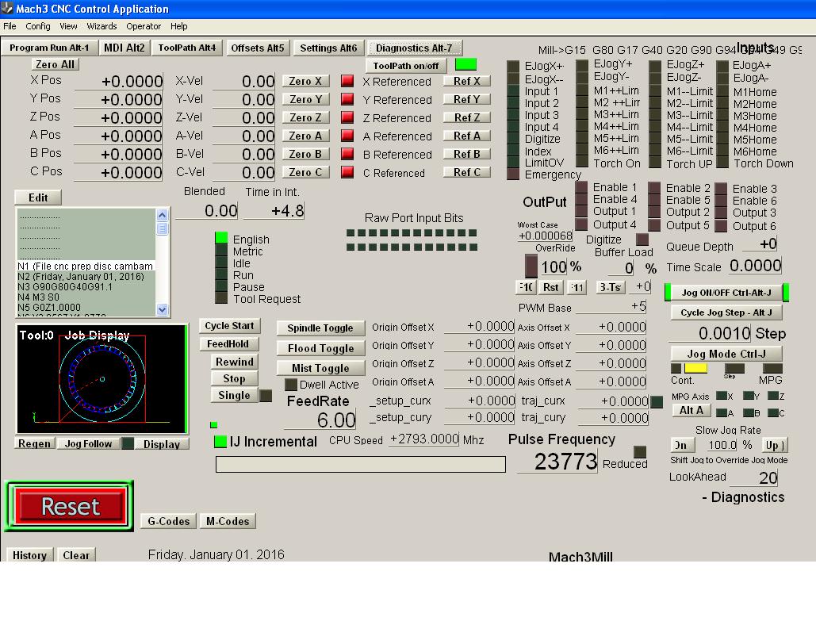Viewport: 816px width, 644px height.
Task: Click the Zero Z button
Action: pyautogui.click(x=305, y=117)
